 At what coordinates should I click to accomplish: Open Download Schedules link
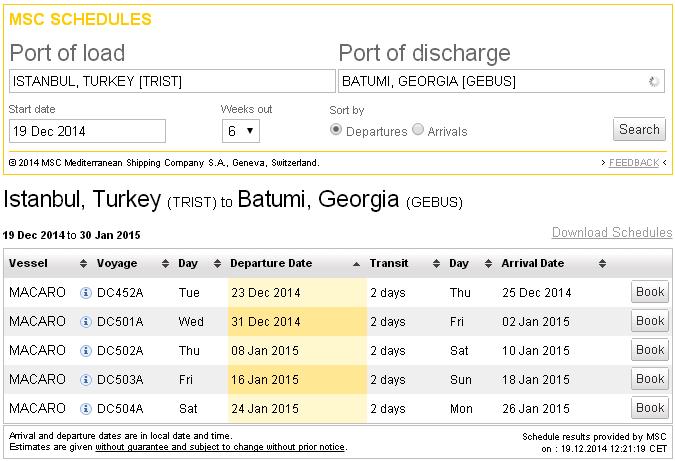point(611,233)
